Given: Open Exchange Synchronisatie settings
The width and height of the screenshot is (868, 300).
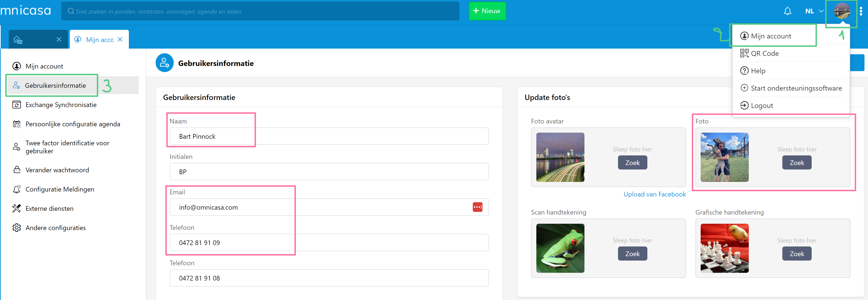Looking at the screenshot, I should point(61,105).
